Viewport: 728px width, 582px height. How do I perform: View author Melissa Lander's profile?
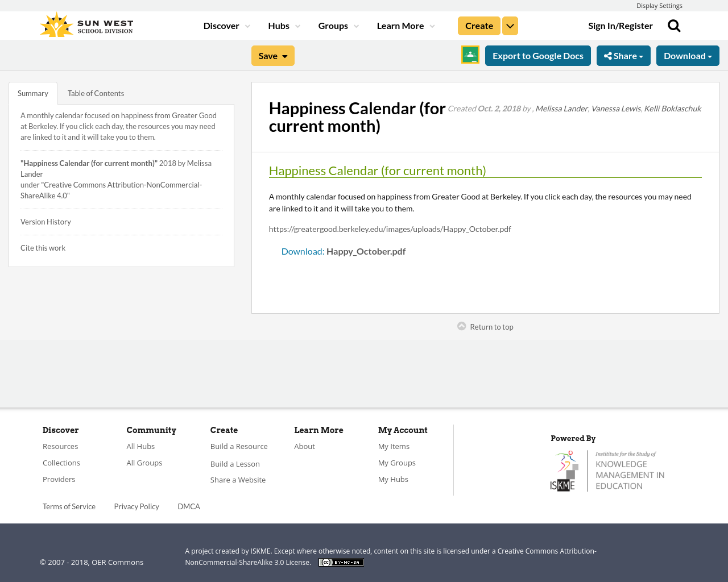pyautogui.click(x=561, y=107)
